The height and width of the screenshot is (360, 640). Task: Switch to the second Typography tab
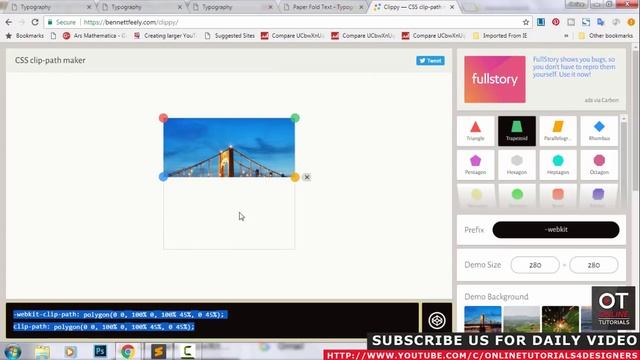(141, 7)
